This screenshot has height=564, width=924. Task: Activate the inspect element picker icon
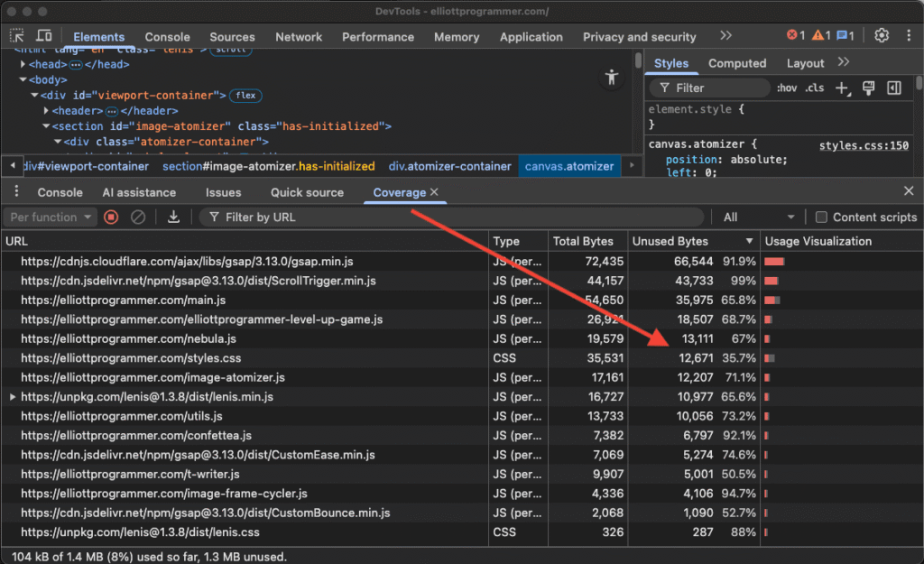pyautogui.click(x=17, y=36)
